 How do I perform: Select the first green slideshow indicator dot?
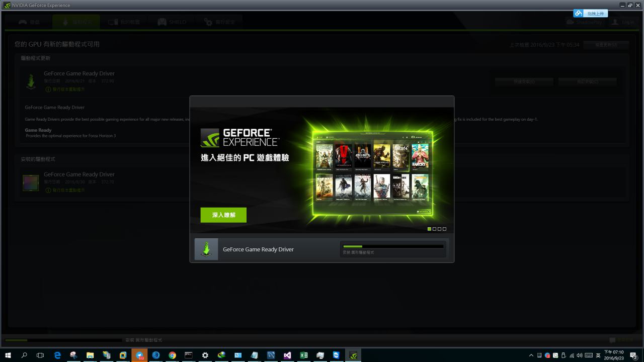pyautogui.click(x=429, y=229)
